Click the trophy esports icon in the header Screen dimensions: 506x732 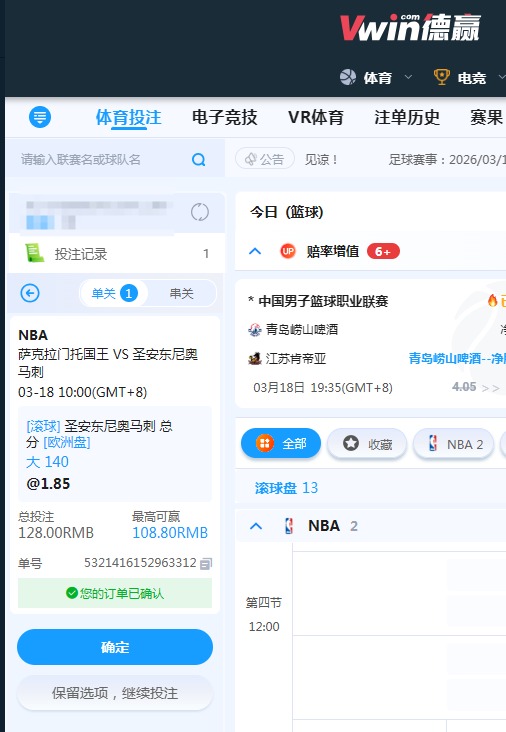coord(442,77)
